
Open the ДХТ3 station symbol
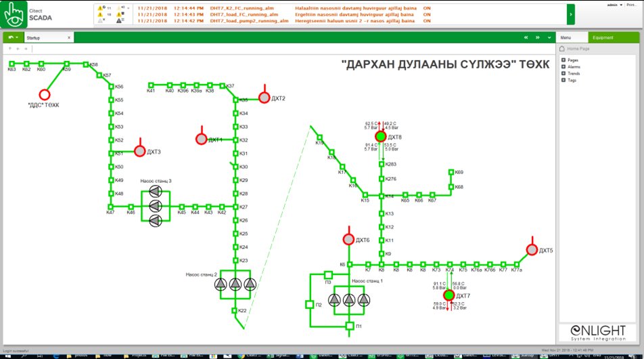point(140,151)
